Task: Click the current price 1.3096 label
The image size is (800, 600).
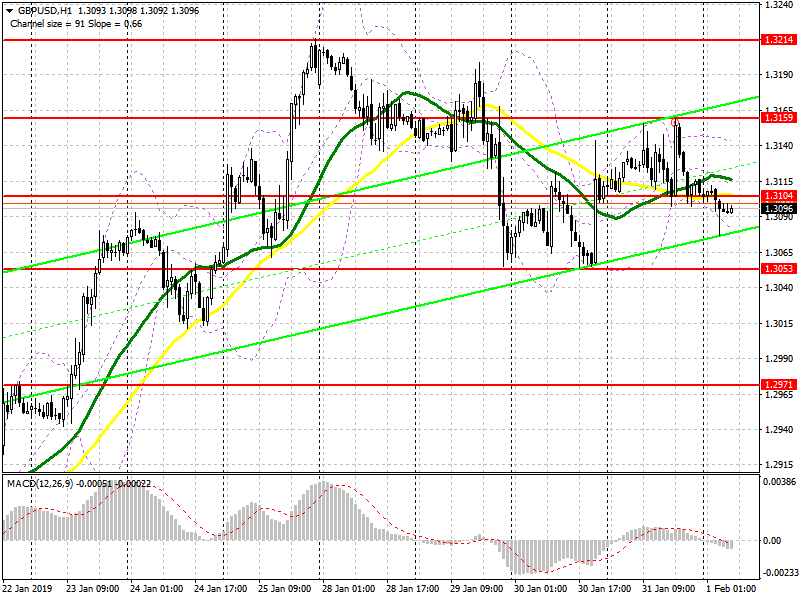Action: pos(778,208)
